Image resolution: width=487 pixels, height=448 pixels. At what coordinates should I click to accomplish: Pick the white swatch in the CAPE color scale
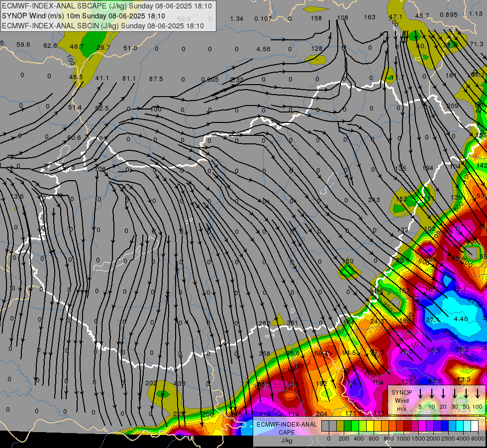click(x=475, y=426)
